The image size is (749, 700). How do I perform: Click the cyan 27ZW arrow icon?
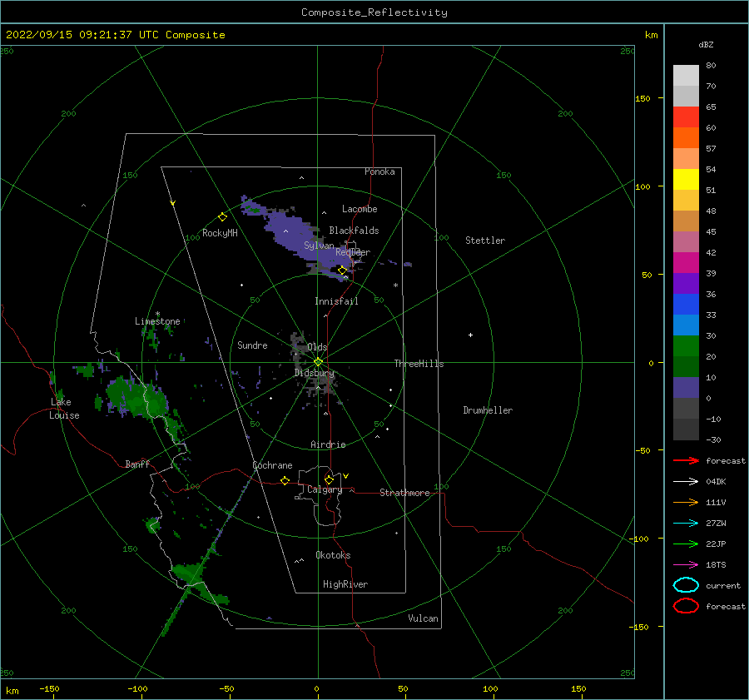[686, 524]
